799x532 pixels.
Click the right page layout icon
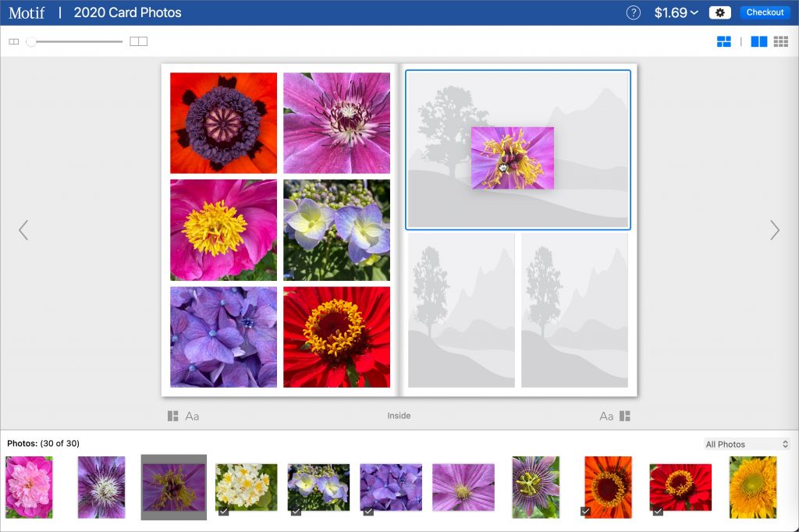625,416
